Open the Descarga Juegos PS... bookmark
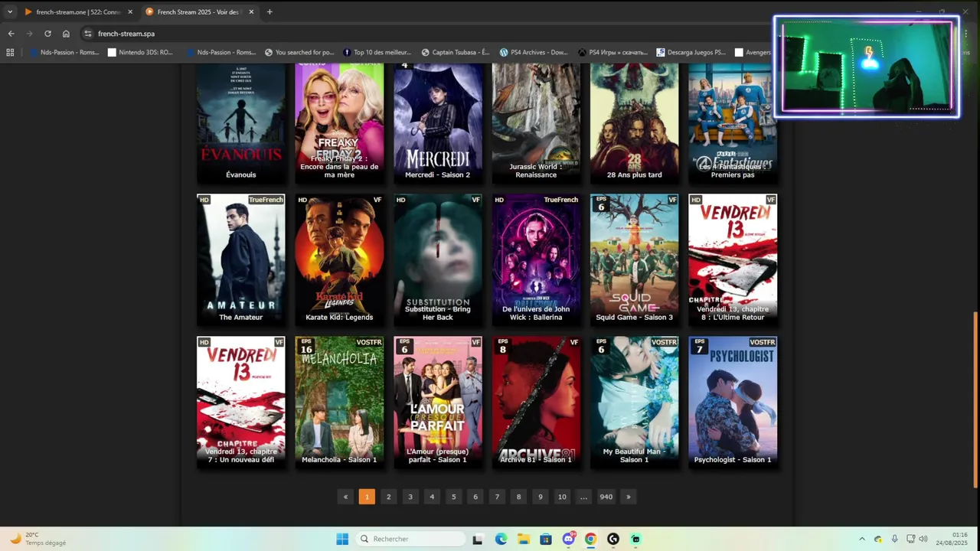This screenshot has height=551, width=980. pyautogui.click(x=691, y=52)
